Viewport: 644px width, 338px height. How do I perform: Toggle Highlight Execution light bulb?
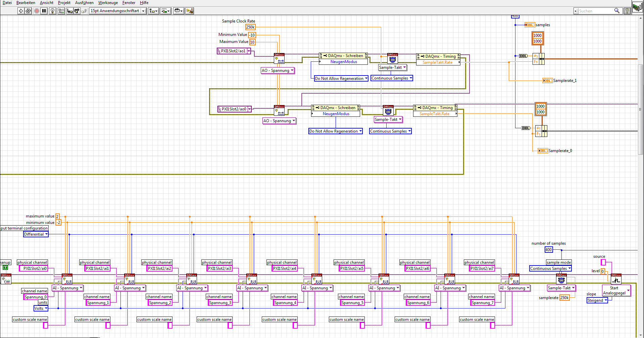(52, 11)
